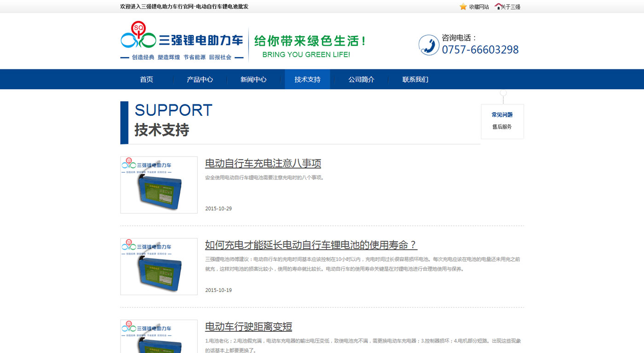The width and height of the screenshot is (644, 353).
Task: Click the green slogan 给你带来绿色生活！
Action: (310, 41)
